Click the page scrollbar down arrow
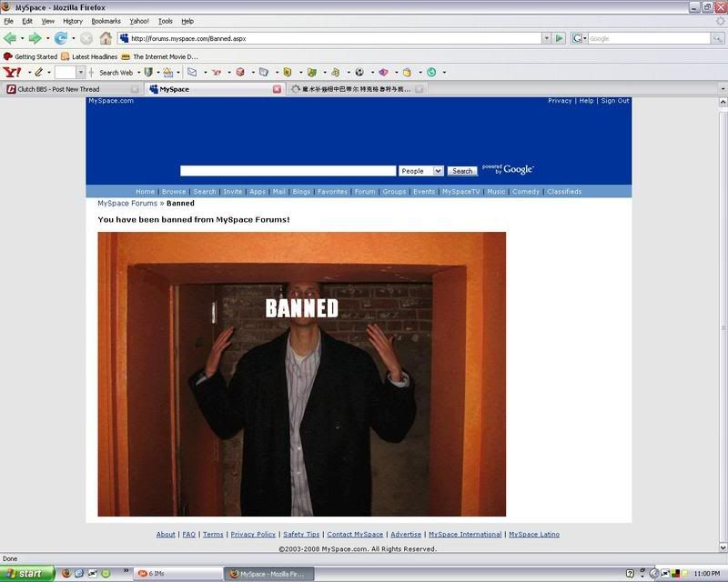Viewport: 728px width, 582px height. coord(723,547)
